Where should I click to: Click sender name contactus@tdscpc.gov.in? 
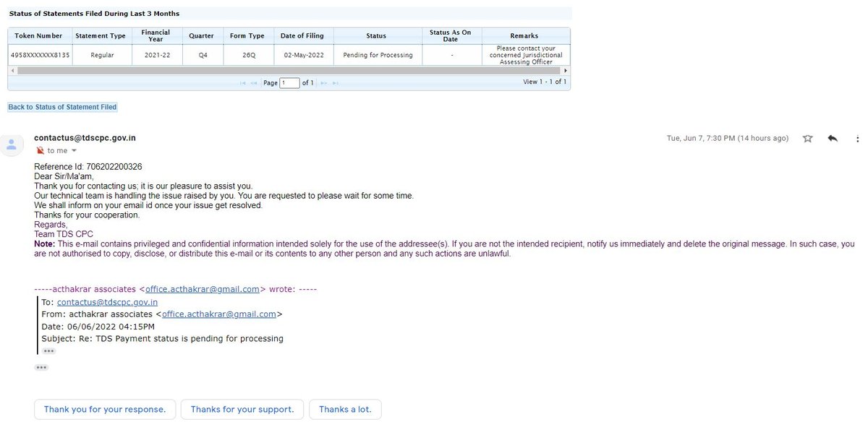click(x=85, y=138)
